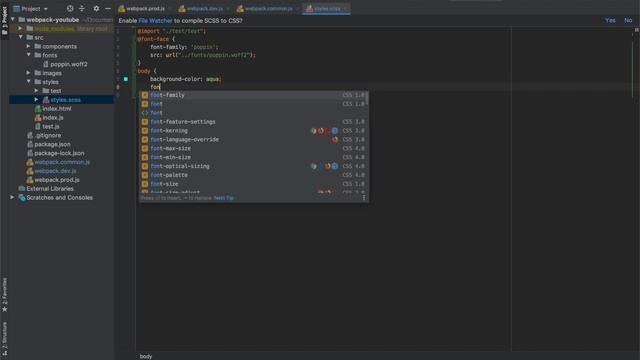Click the aqua color swatch in gutter
This screenshot has height=360, width=640.
tap(126, 79)
